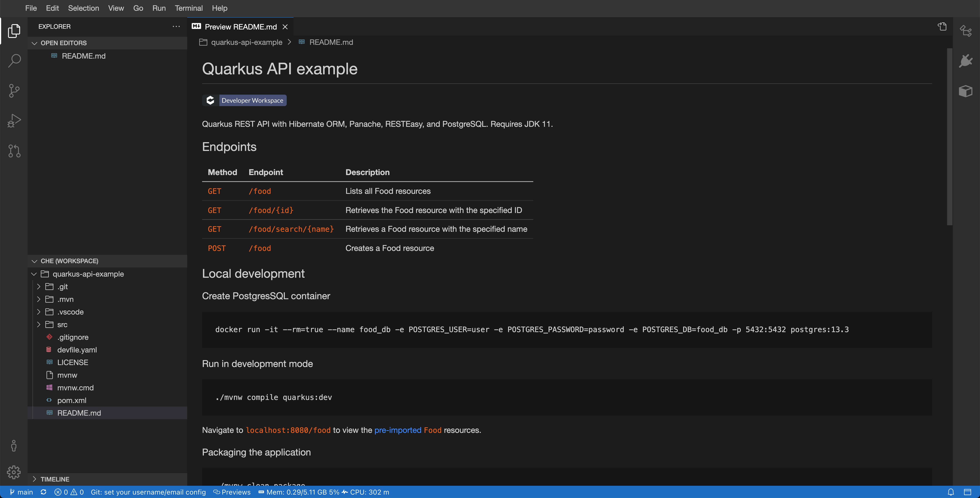The height and width of the screenshot is (498, 980).
Task: Expand the Timeline section
Action: pos(108,479)
